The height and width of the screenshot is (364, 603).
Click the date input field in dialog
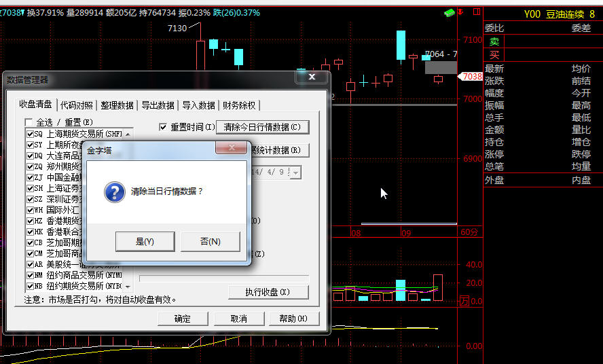point(271,172)
